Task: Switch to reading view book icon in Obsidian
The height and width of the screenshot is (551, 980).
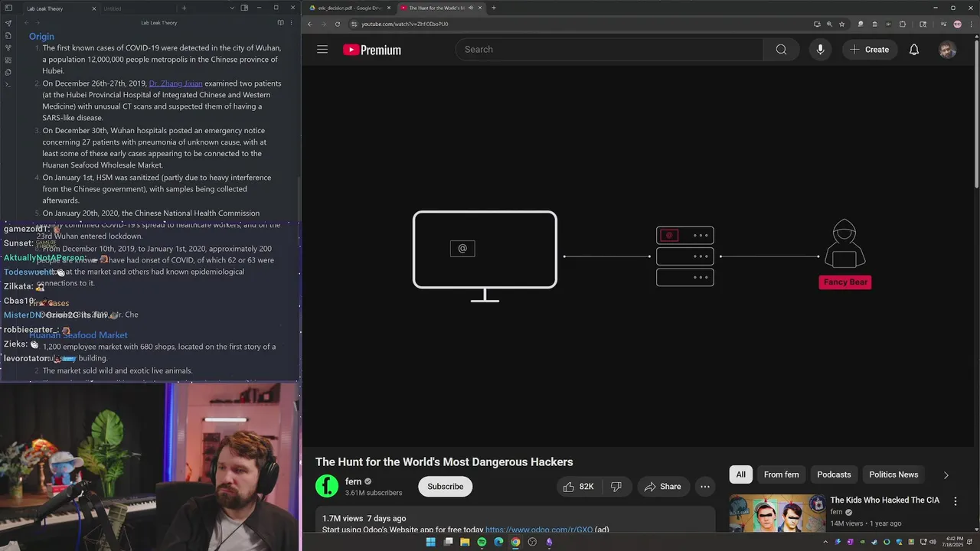Action: coord(280,23)
